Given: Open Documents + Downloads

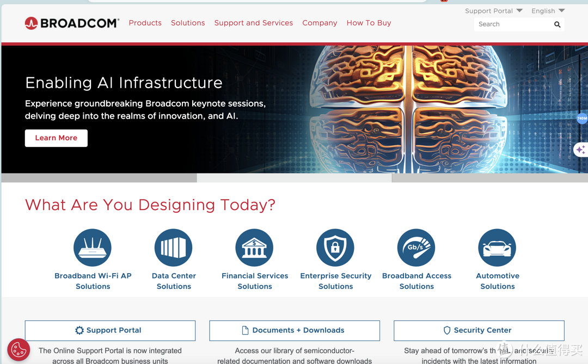Looking at the screenshot, I should point(295,330).
